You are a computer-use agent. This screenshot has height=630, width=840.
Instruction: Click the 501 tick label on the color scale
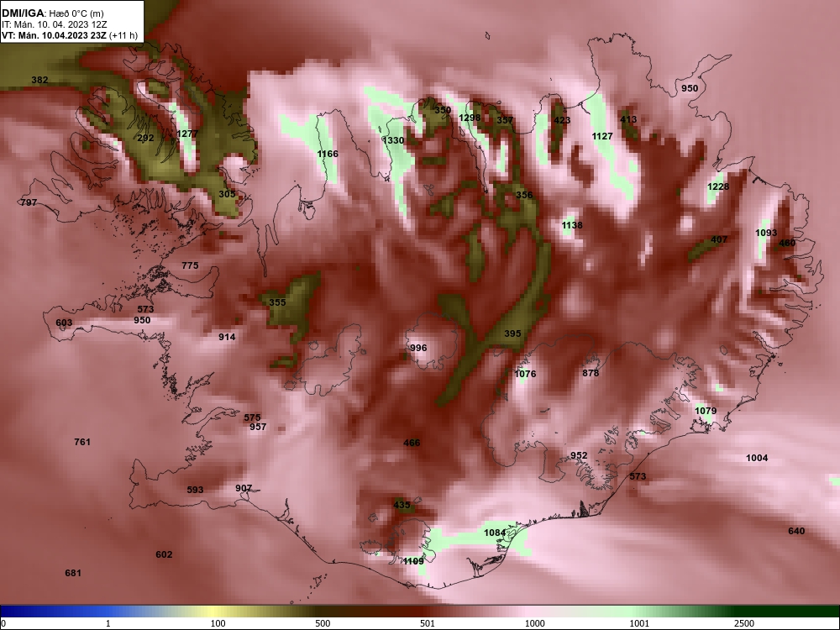[427, 623]
